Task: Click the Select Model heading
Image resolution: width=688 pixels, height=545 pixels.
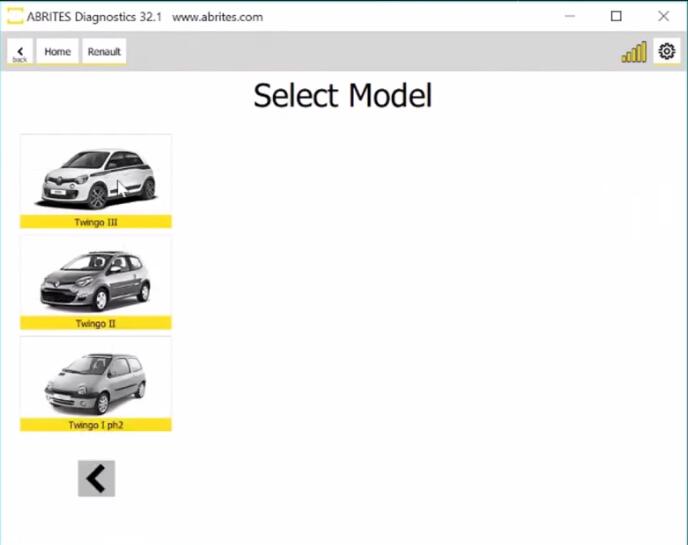Action: pos(343,96)
